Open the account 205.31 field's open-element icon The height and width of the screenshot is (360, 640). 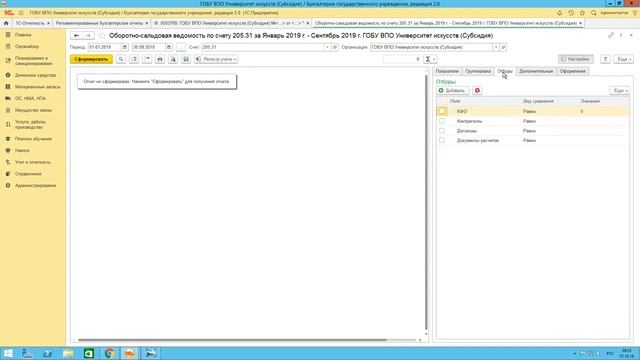point(335,47)
